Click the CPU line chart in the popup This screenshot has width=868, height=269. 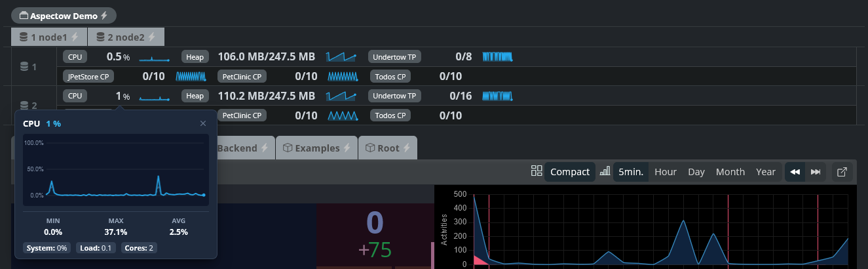click(x=115, y=171)
